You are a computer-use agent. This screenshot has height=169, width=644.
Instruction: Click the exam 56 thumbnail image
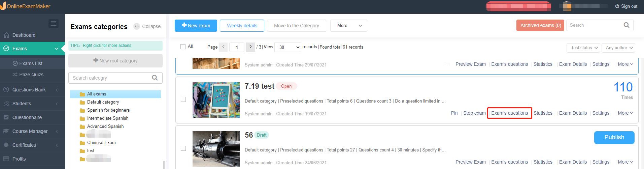pyautogui.click(x=216, y=149)
